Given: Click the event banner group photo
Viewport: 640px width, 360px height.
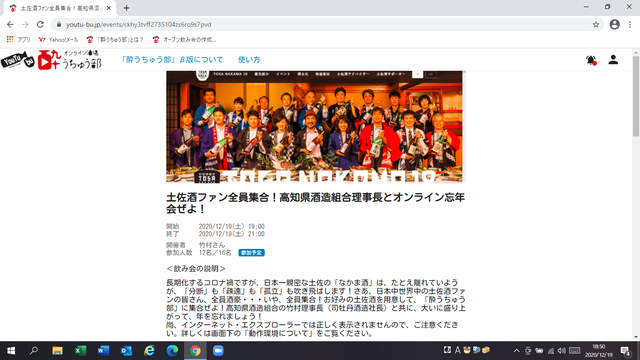Looking at the screenshot, I should (314, 127).
